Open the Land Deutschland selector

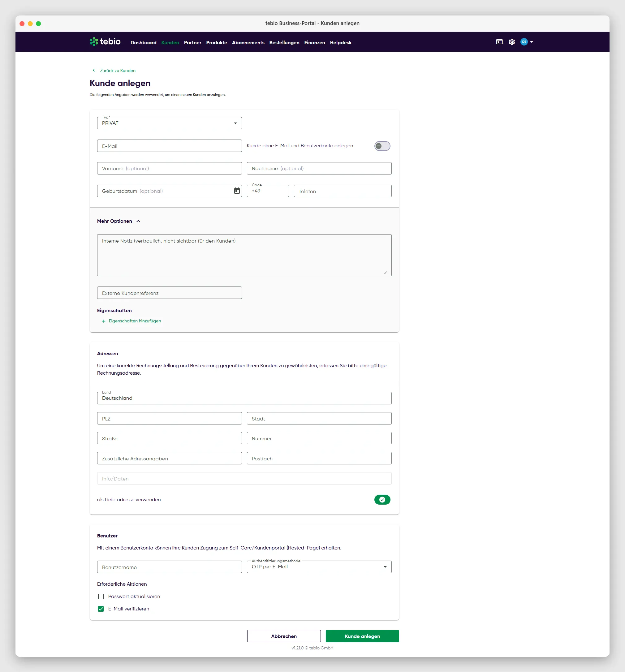(x=244, y=398)
